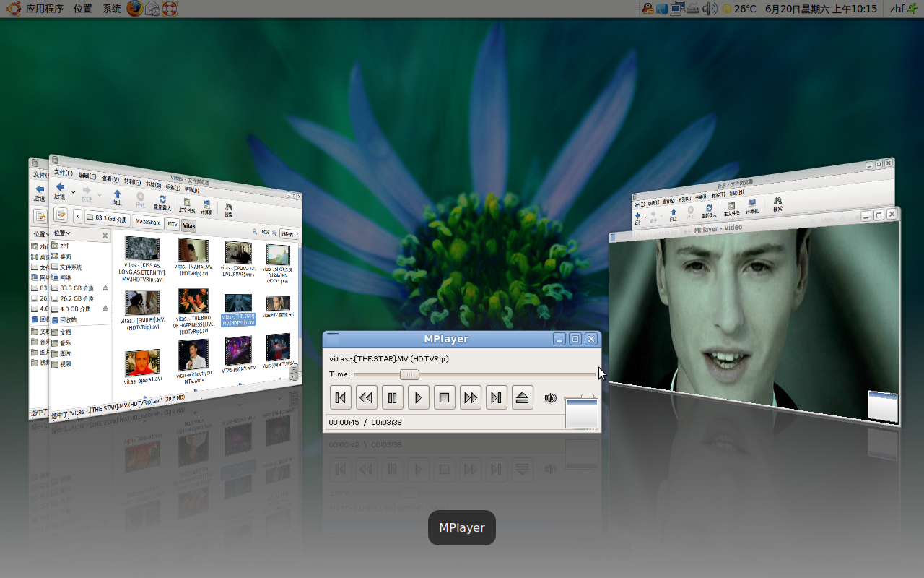Toggle the pencil location-edit button in Vitas window

pyautogui.click(x=61, y=215)
